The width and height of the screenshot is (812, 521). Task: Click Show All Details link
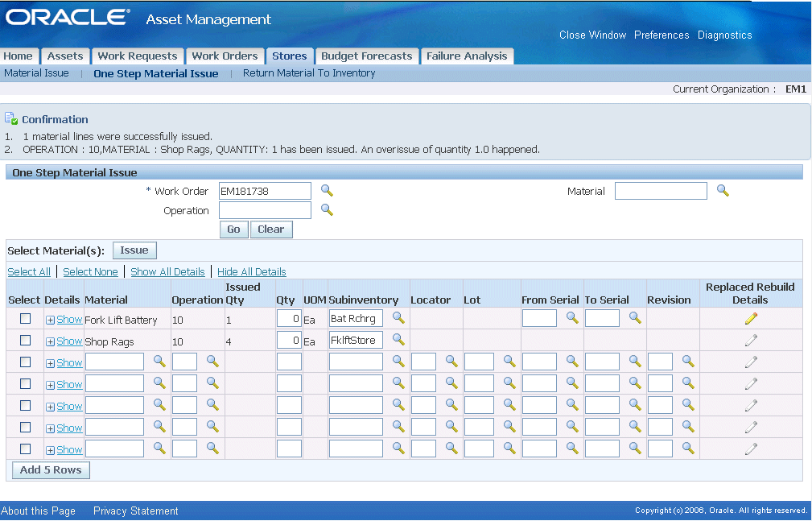point(167,271)
